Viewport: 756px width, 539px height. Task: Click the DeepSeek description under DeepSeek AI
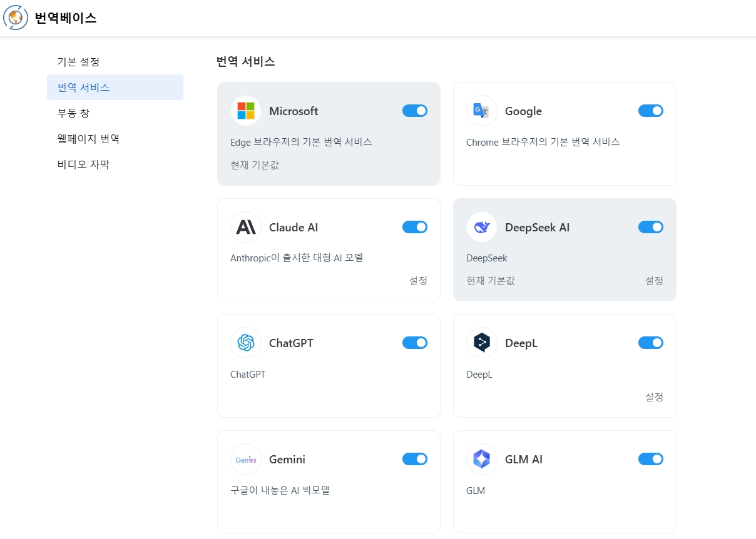487,258
